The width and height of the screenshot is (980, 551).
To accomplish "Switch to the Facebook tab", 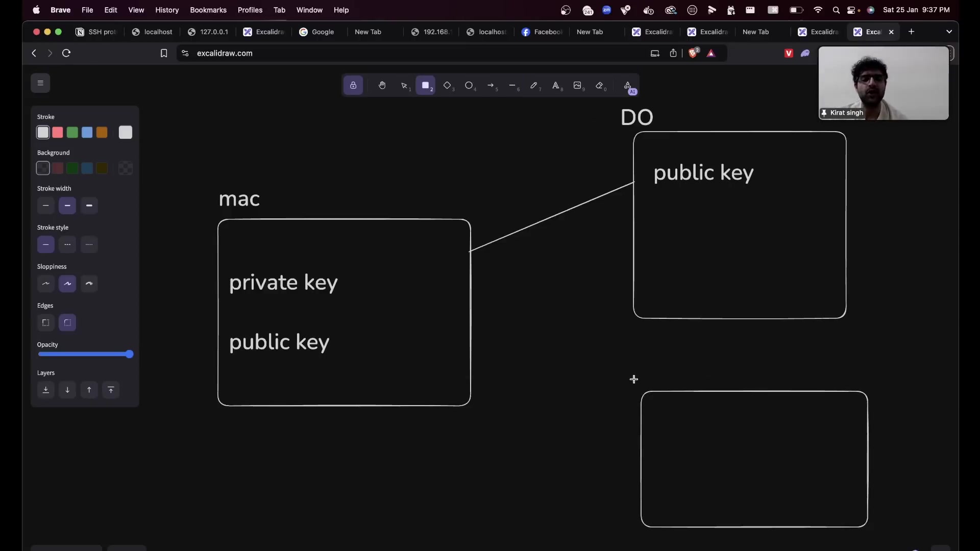I will [x=542, y=32].
